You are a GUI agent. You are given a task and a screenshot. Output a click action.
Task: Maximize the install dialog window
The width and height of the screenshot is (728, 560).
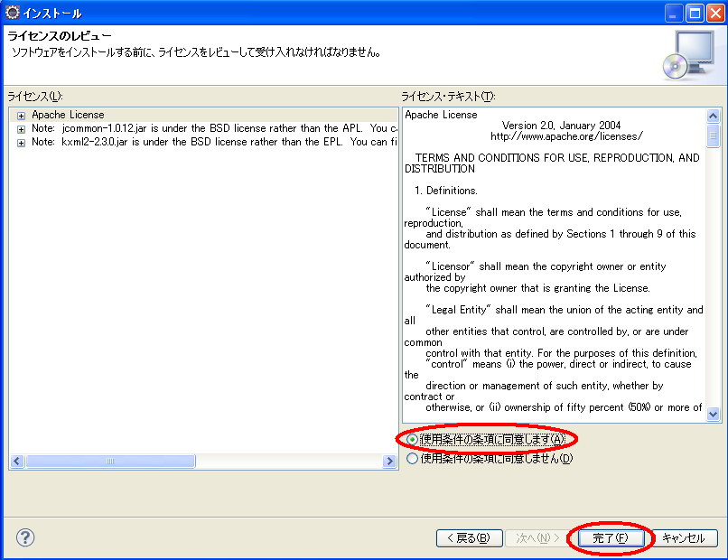coord(694,13)
